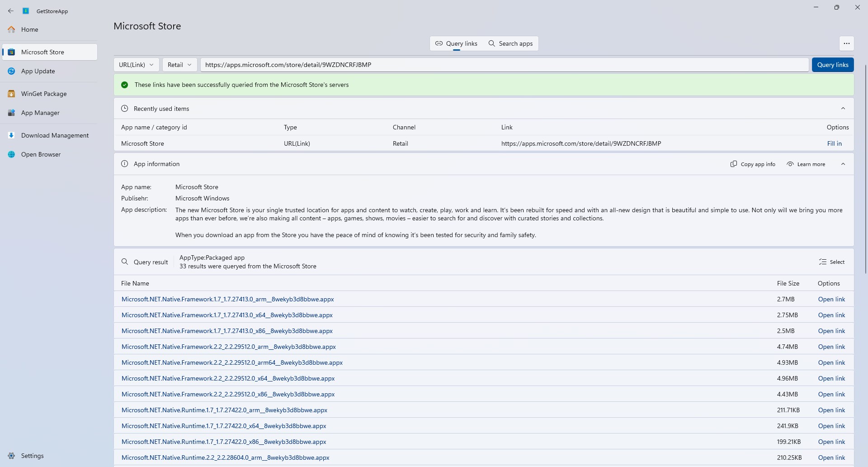Click the Query result magnifier icon
Image resolution: width=868 pixels, height=467 pixels.
pyautogui.click(x=125, y=262)
